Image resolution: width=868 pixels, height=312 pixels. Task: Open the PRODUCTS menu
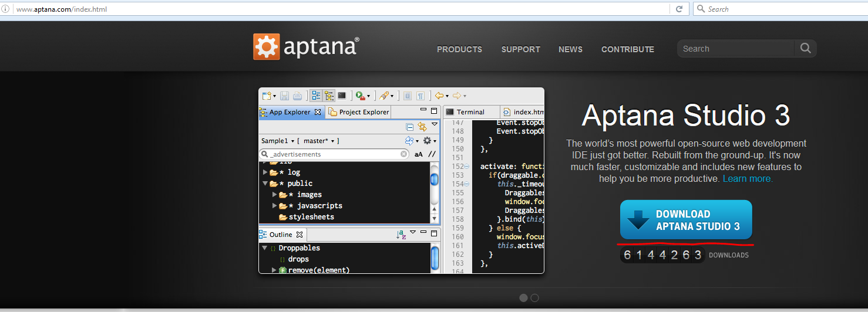click(x=459, y=49)
